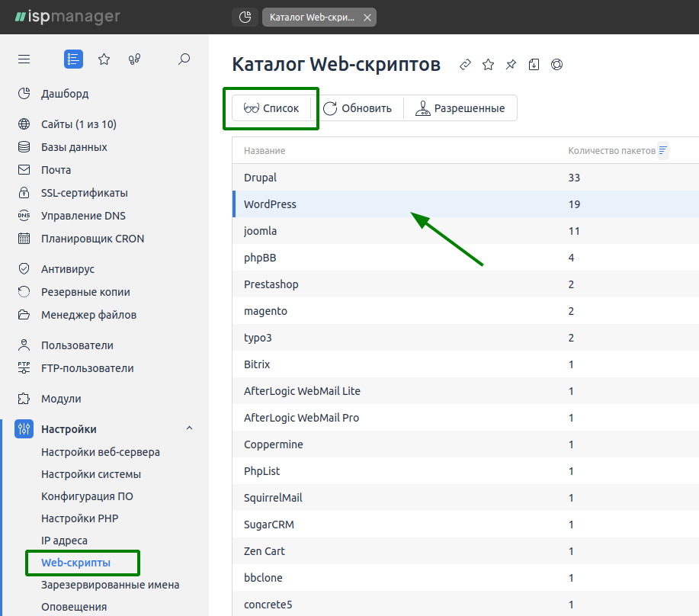
Task: Open the dashboard tab icon in top bar
Action: [x=245, y=18]
